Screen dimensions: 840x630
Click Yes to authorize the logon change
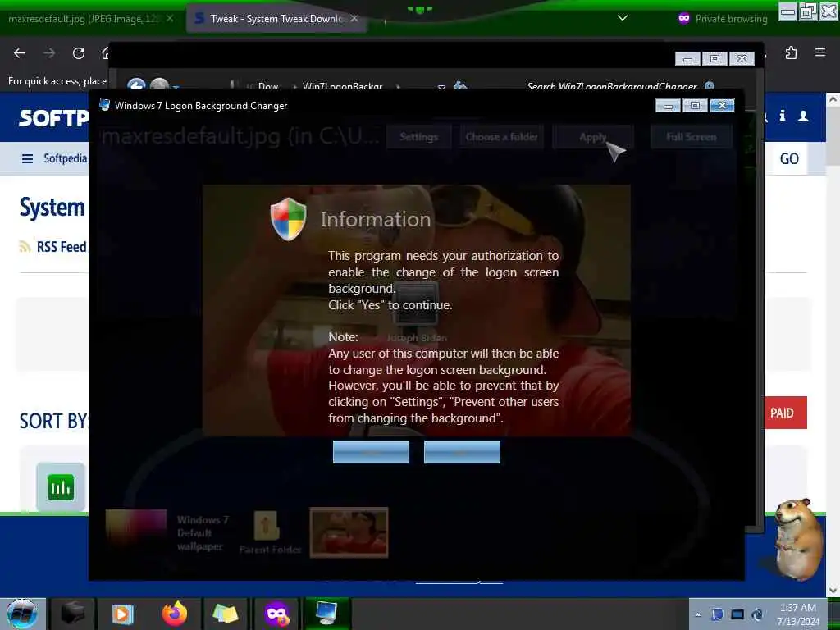coord(371,452)
